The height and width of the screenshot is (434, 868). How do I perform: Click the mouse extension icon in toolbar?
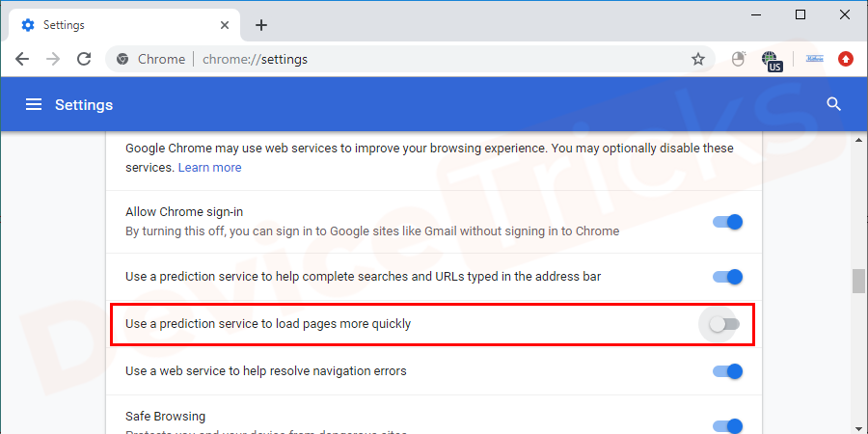pyautogui.click(x=738, y=59)
